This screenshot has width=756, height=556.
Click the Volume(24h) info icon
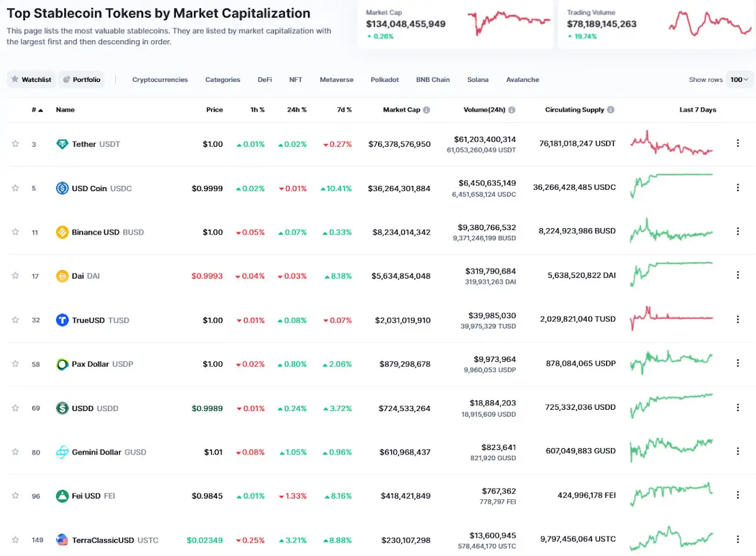point(512,110)
